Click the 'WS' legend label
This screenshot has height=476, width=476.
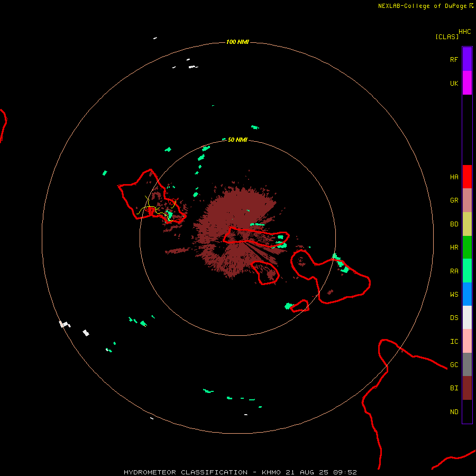click(x=454, y=294)
